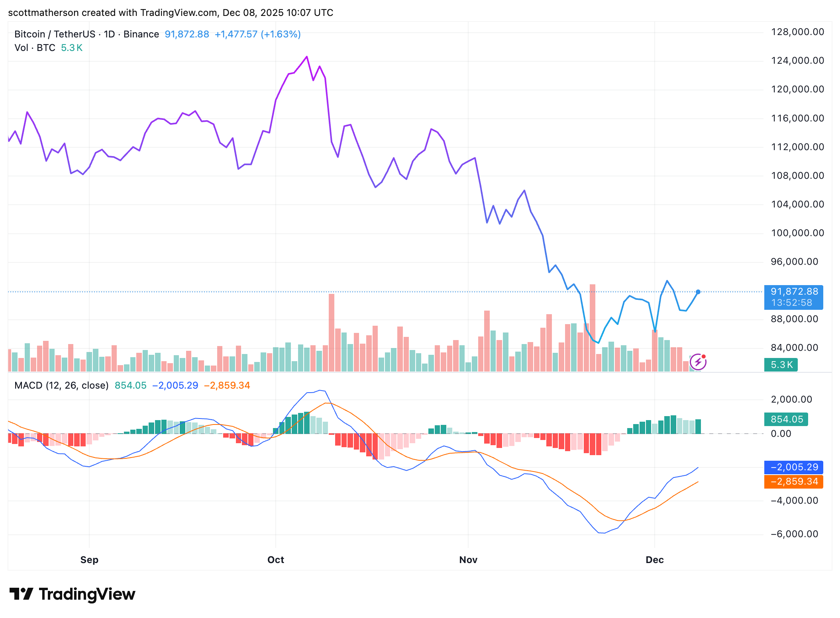Click the TradingView wordmark text
The width and height of the screenshot is (840, 618).
click(x=87, y=594)
